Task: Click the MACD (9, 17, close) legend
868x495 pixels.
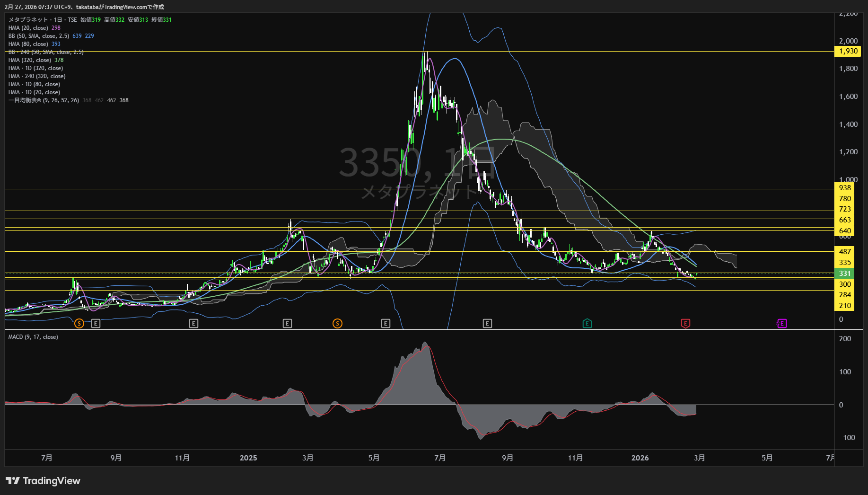Action: pos(33,337)
